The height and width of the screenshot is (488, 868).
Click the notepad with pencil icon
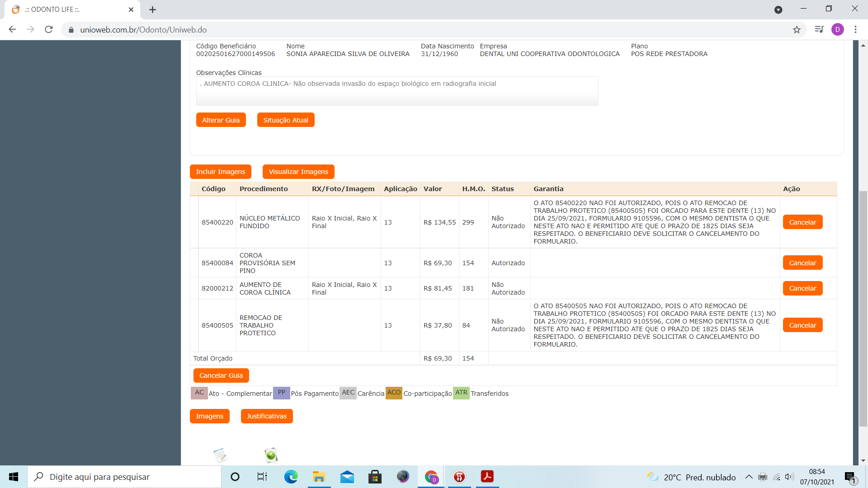(221, 455)
